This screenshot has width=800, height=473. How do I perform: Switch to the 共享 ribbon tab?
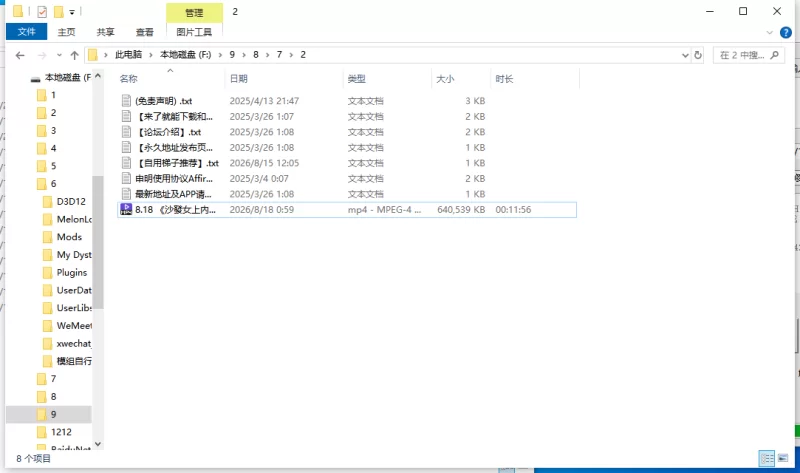(106, 32)
